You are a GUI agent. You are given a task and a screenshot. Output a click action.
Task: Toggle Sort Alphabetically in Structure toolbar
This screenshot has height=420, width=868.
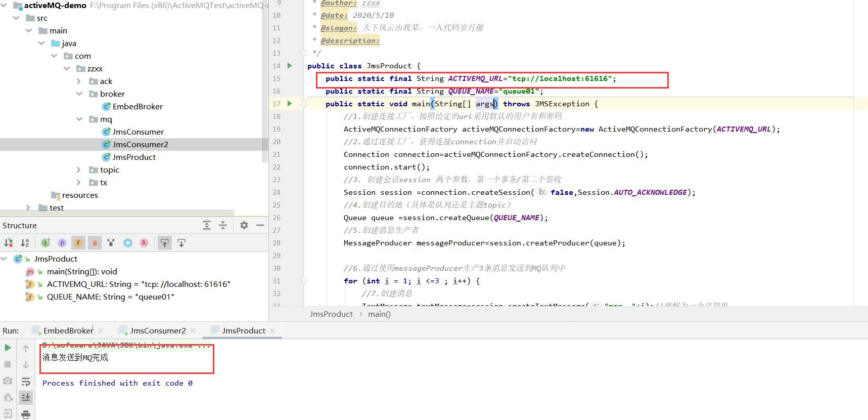point(25,243)
